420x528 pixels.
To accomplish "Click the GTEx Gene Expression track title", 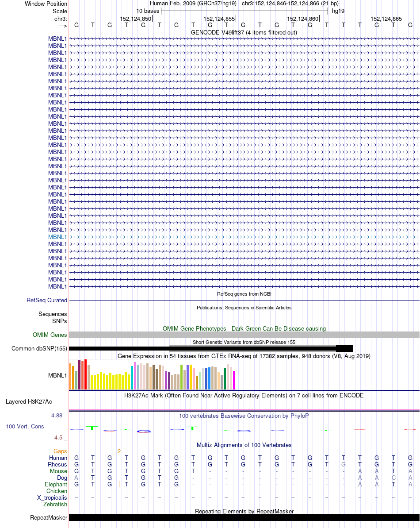I will (244, 356).
